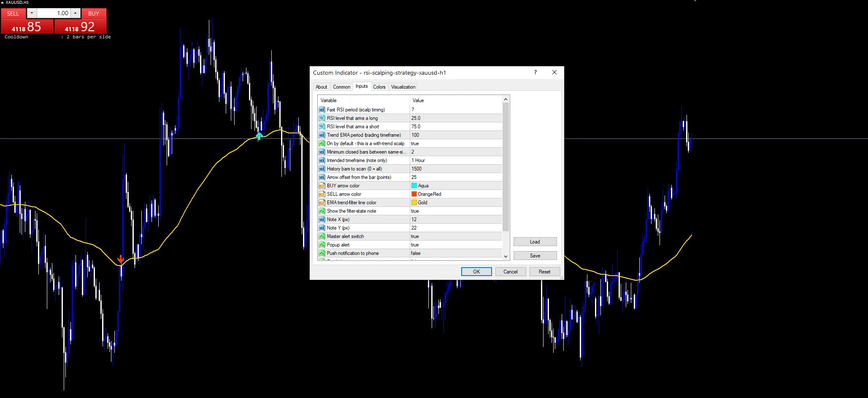This screenshot has width=868, height=398.
Task: Click the buy price tile 4118 92
Action: pos(80,27)
